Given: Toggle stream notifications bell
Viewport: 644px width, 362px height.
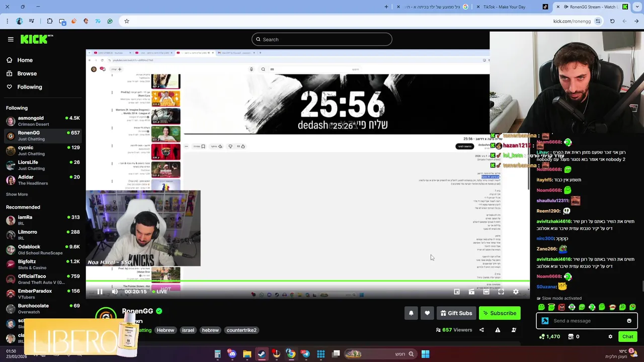Looking at the screenshot, I should (x=411, y=313).
